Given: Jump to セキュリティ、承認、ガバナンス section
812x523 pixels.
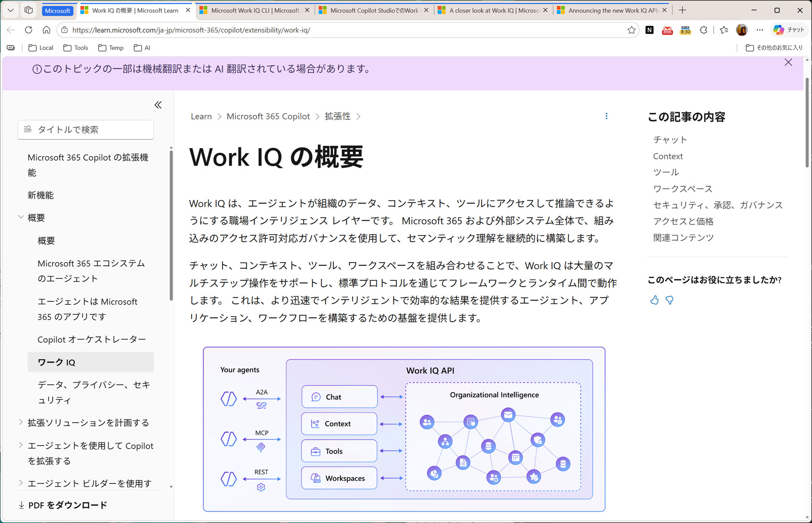Looking at the screenshot, I should [718, 205].
